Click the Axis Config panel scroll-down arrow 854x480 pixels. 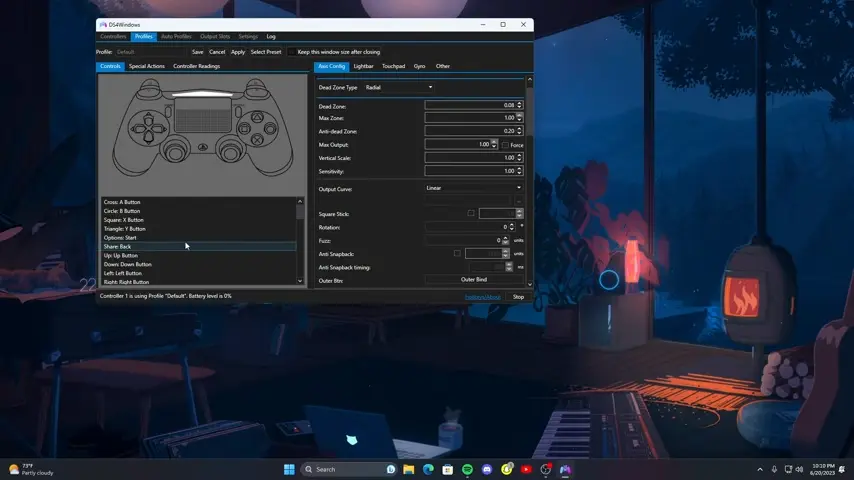click(x=529, y=284)
